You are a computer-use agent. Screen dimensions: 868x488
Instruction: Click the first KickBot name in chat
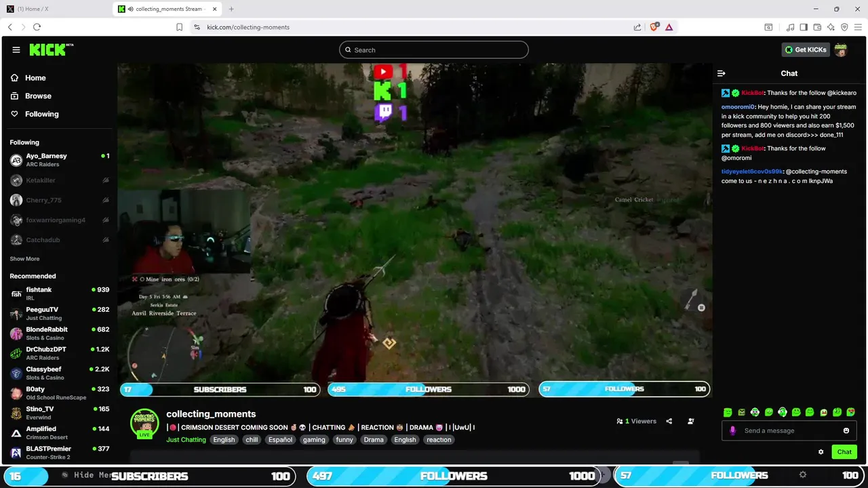tap(753, 93)
